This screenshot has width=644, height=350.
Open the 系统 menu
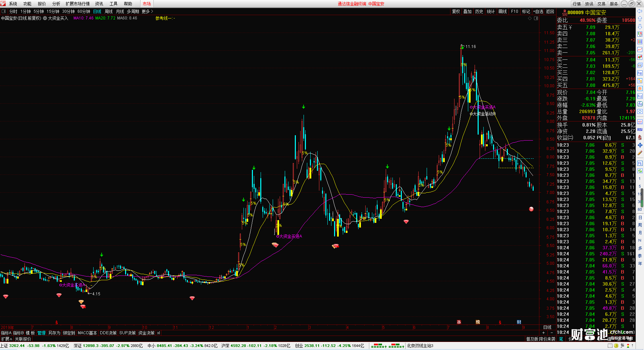tap(13, 4)
